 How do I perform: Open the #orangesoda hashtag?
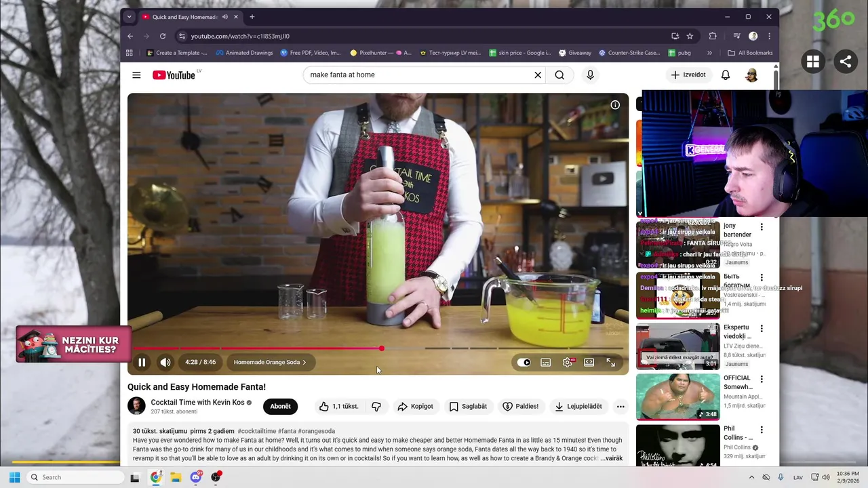317,431
